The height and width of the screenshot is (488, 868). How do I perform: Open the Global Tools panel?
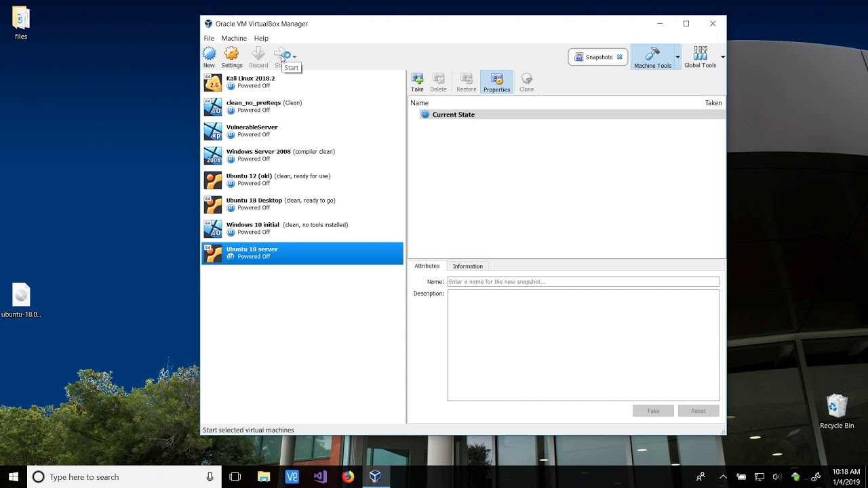click(701, 58)
